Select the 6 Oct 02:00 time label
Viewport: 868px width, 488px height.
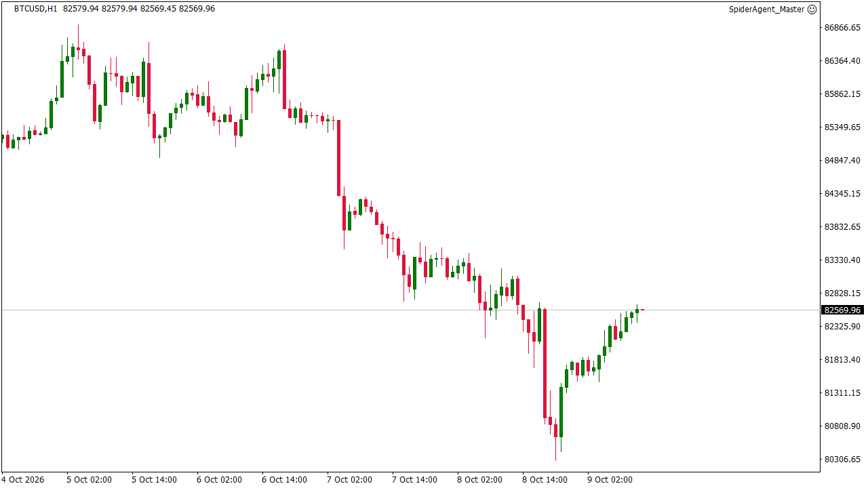[x=220, y=480]
